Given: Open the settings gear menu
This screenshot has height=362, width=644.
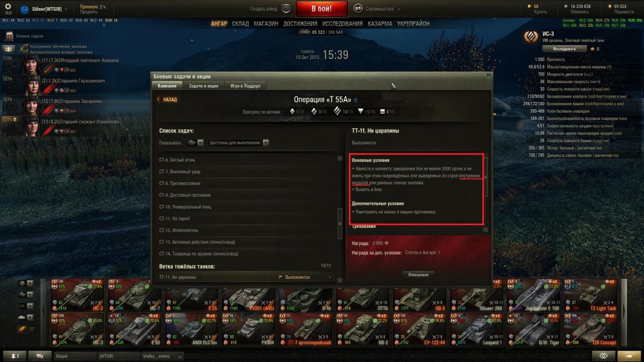Looking at the screenshot, I should 8,6.
